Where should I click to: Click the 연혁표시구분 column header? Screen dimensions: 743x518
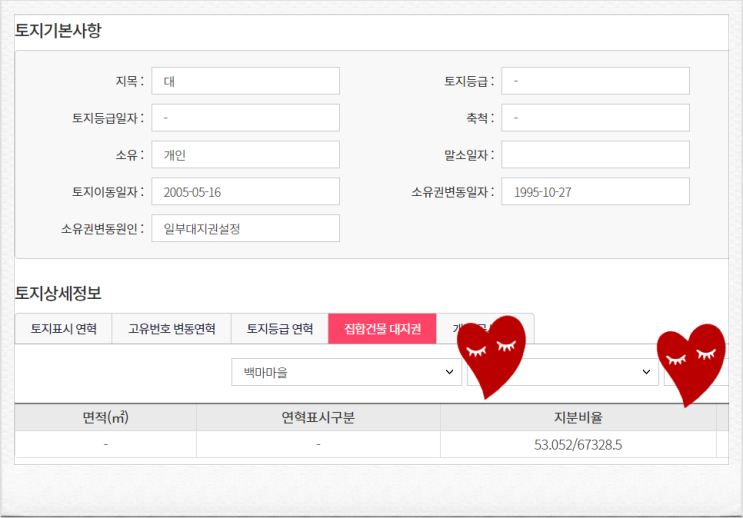click(x=318, y=418)
